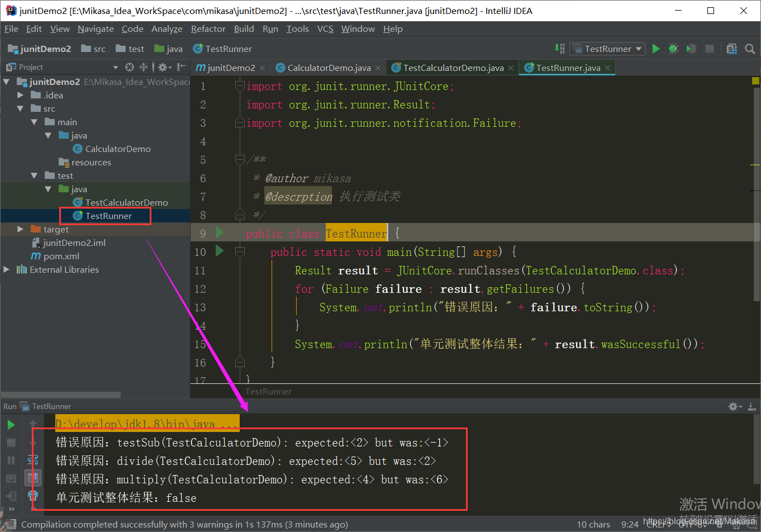Select pom.xml in project tree

[61, 256]
